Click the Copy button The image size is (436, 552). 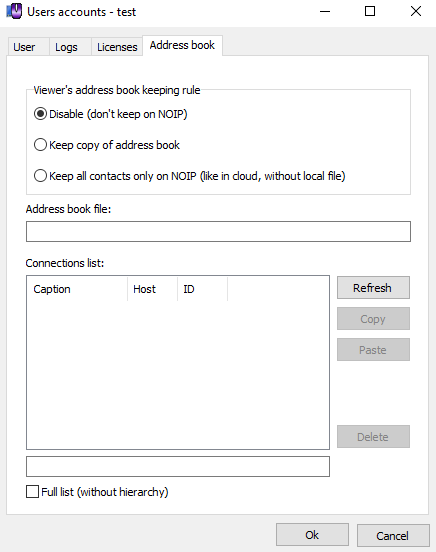pos(373,319)
